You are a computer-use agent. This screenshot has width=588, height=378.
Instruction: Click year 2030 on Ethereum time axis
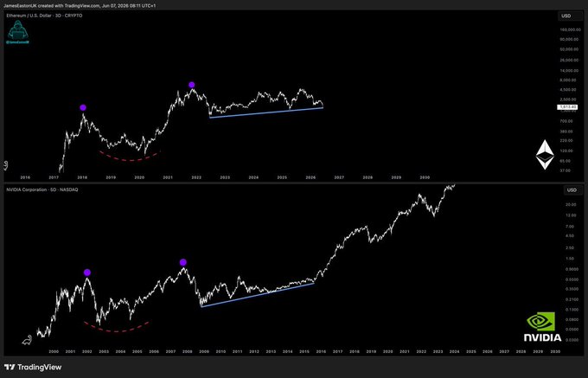[425, 177]
